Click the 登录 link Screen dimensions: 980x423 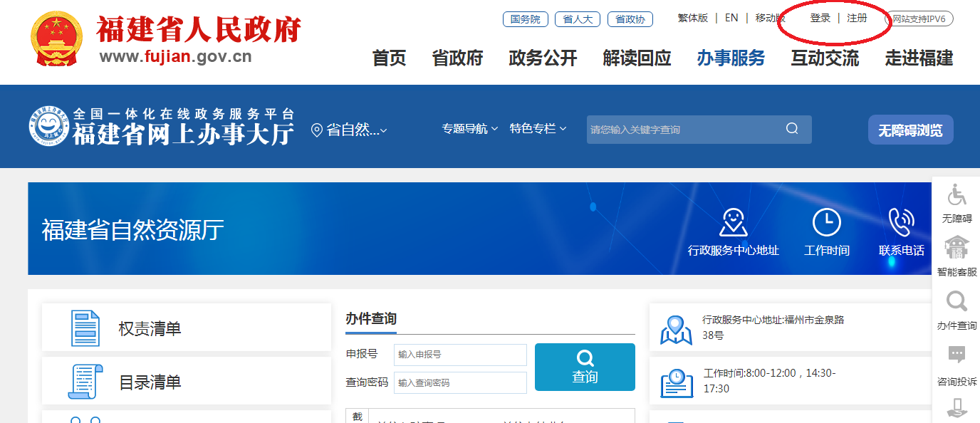[x=820, y=19]
